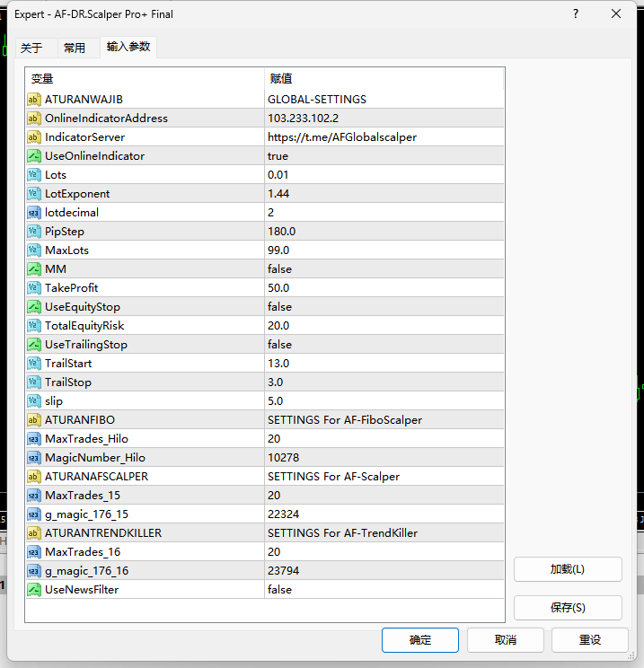The width and height of the screenshot is (644, 668).
Task: Click the g_magic_176_16 value 23794
Action: (x=284, y=571)
